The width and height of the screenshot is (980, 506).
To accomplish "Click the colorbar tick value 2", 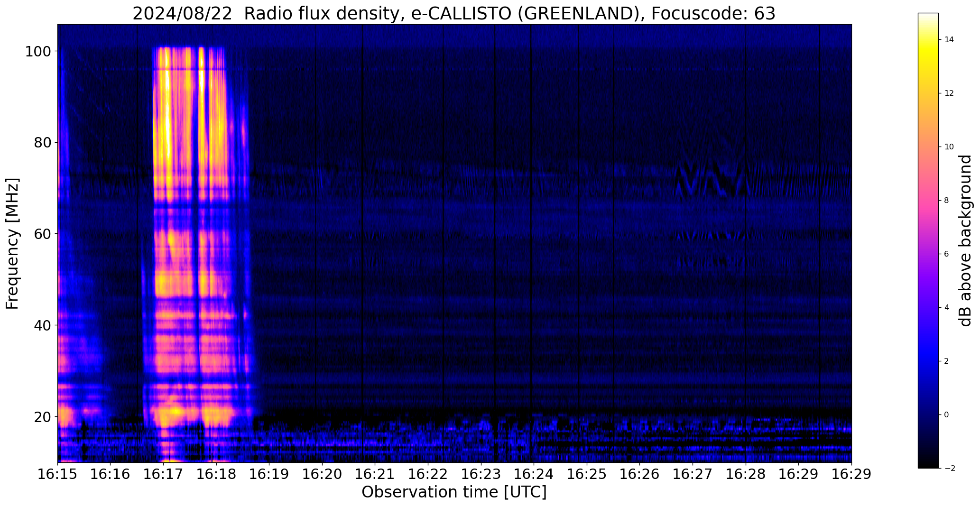I will point(947,361).
